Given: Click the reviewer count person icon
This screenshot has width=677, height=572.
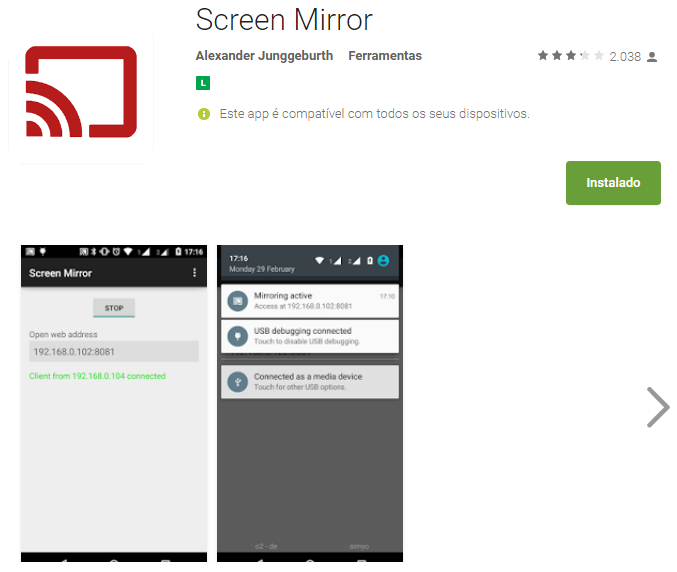Looking at the screenshot, I should [652, 57].
